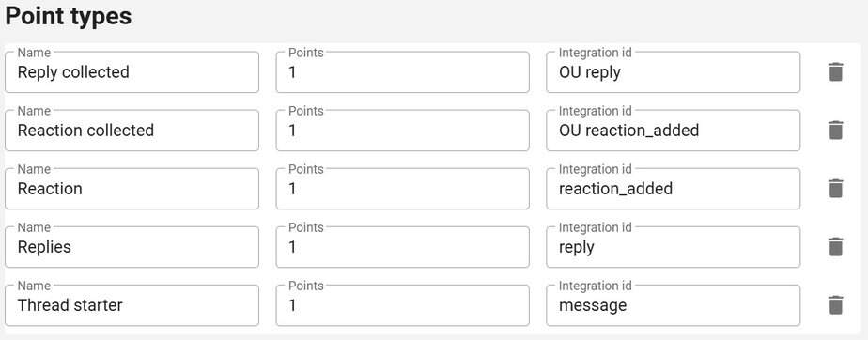
Task: Delete the Reply collected point type
Action: 835,72
